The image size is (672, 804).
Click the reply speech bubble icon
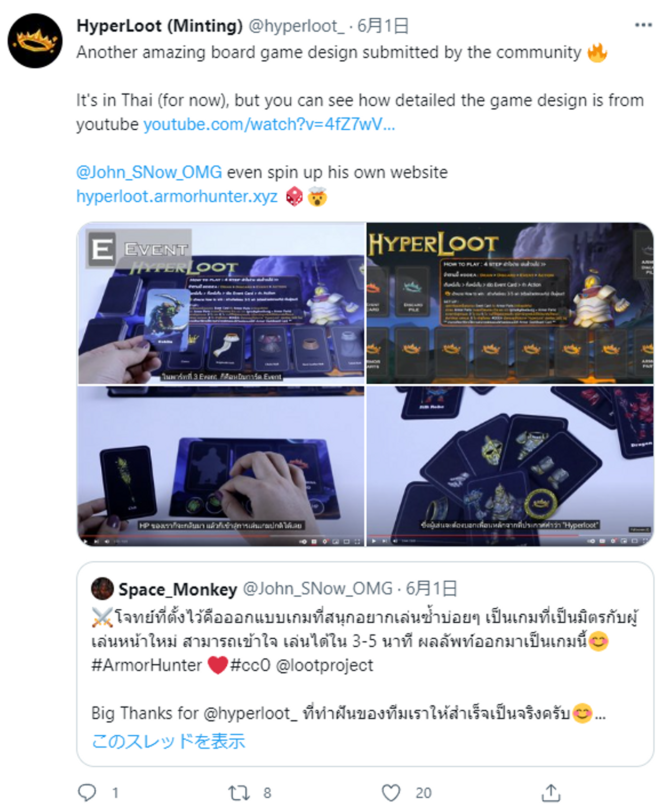[x=87, y=792]
